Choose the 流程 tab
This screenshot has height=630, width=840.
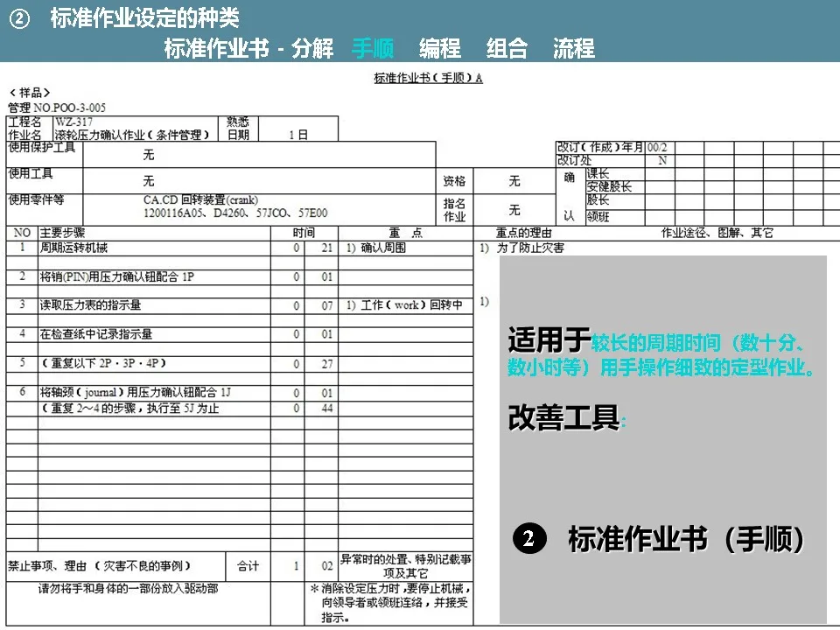tap(573, 49)
